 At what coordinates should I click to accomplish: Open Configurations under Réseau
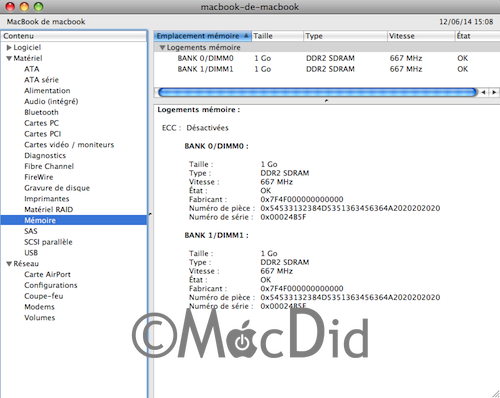tap(50, 285)
